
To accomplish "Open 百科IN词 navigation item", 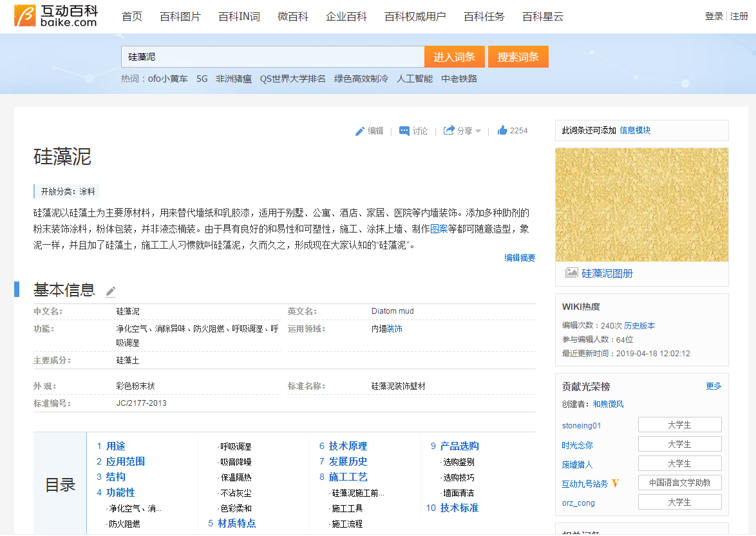I will pos(239,17).
